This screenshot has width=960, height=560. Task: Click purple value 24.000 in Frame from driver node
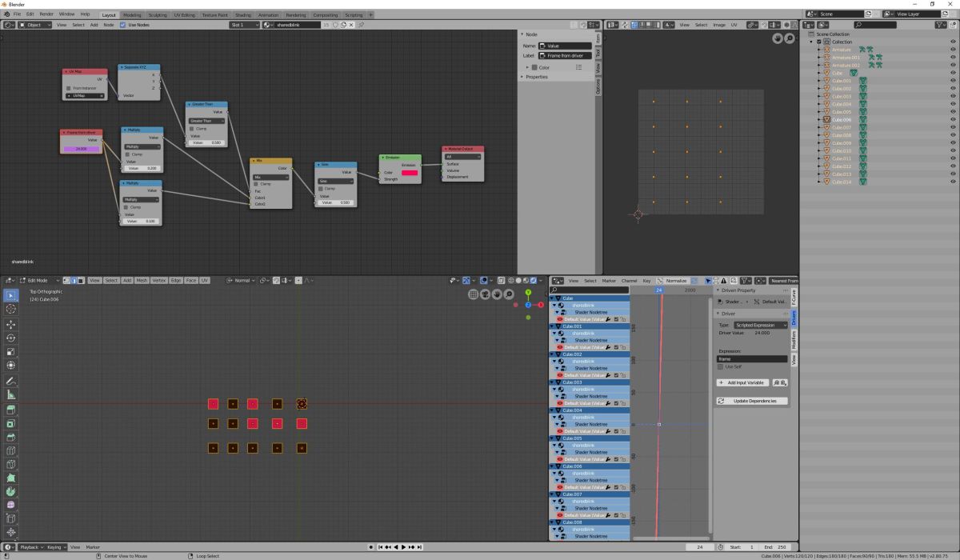80,149
